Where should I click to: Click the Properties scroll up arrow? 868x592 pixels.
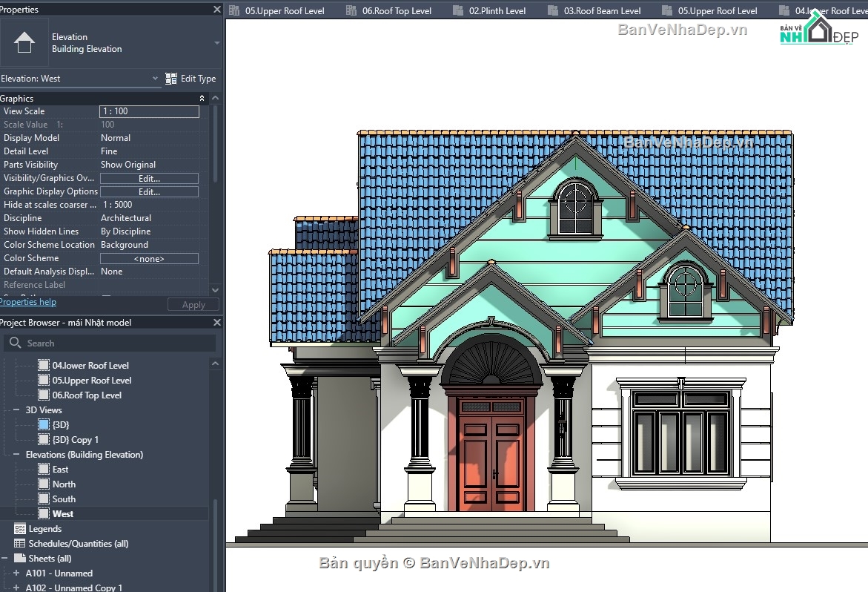tap(216, 98)
